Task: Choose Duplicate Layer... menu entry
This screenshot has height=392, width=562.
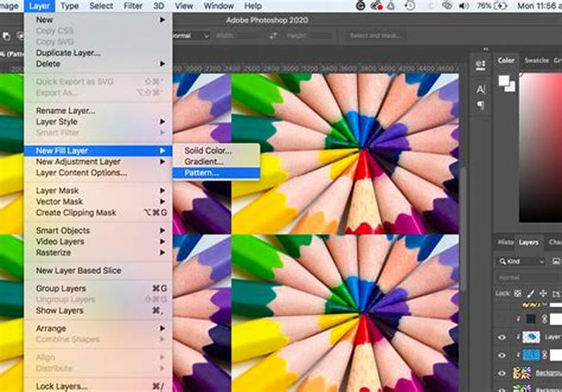Action: pyautogui.click(x=98, y=53)
